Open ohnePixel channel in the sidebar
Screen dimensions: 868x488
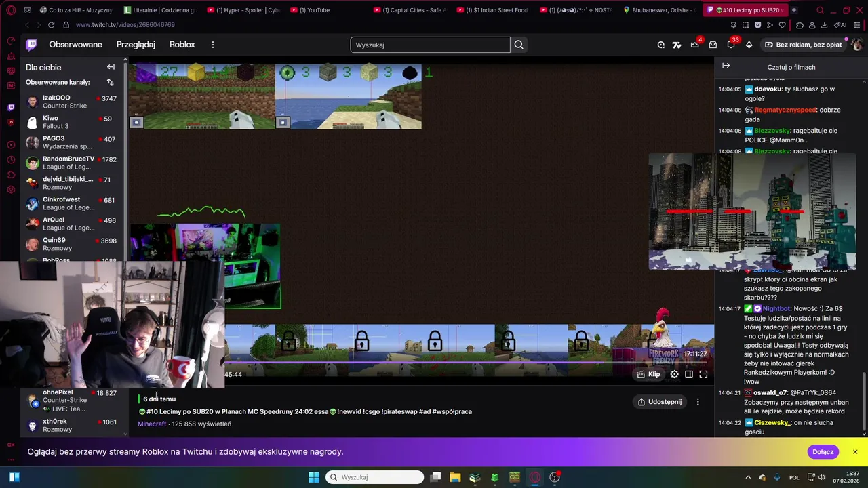click(71, 401)
